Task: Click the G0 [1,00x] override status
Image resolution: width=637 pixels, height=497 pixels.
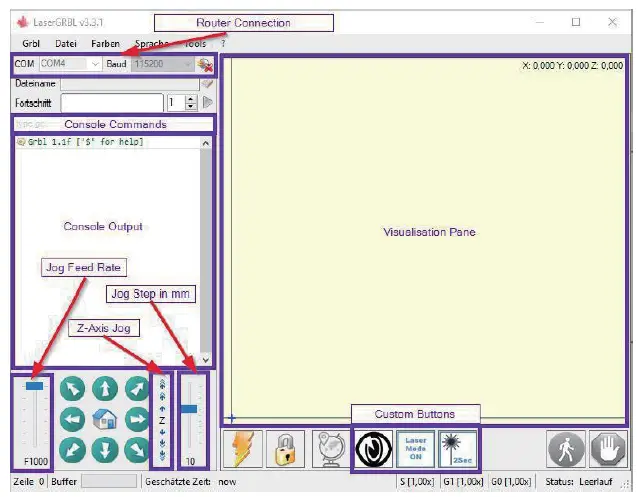Action: 511,482
